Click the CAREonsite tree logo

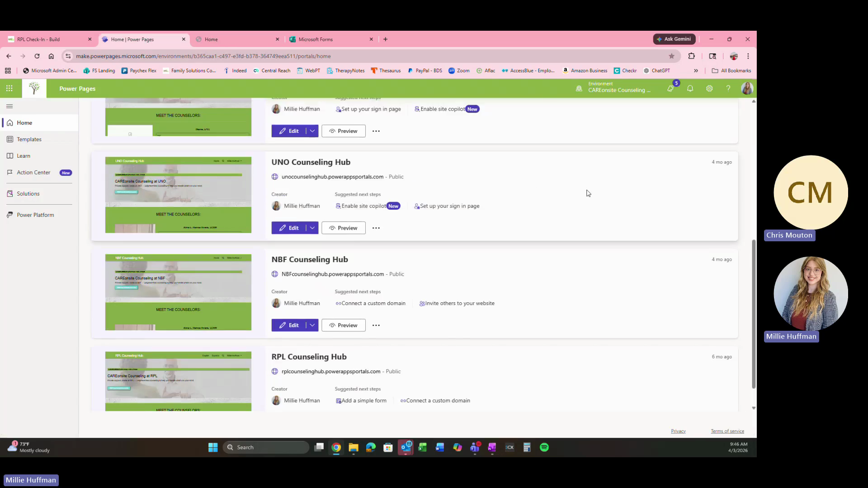34,89
